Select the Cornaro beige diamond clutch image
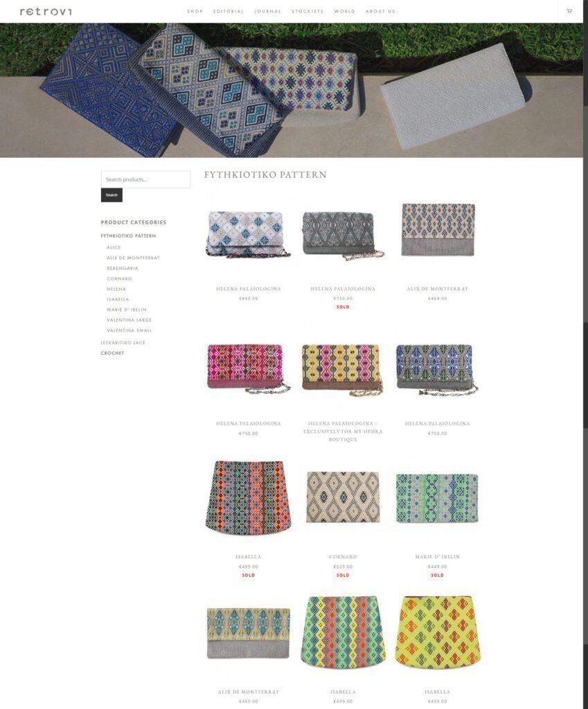The height and width of the screenshot is (709, 588). tap(343, 497)
